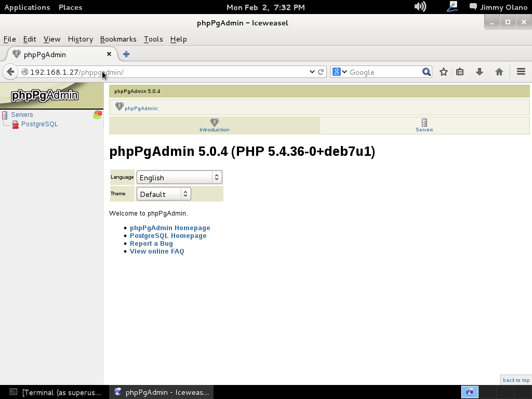This screenshot has height=399, width=532.
Task: Go to home page via house icon
Action: [x=499, y=72]
